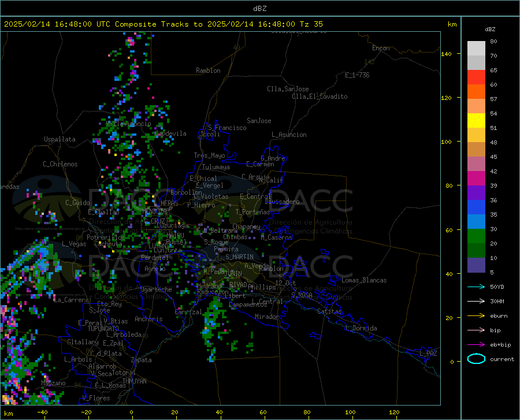Screen dimensions: 520x420
Task: Click the Mirador label on the map
Action: [x=266, y=317]
